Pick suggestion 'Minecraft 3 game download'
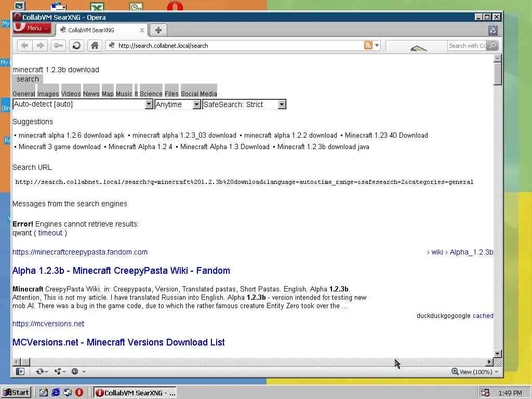 click(60, 147)
